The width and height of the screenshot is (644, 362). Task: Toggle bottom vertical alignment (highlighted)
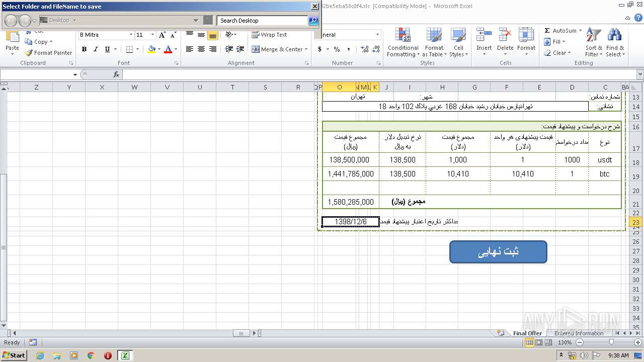(x=213, y=35)
